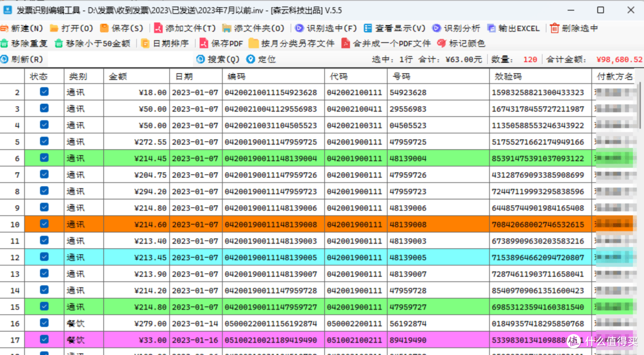
Task: Add files via 添加文件(T)
Action: 184,29
